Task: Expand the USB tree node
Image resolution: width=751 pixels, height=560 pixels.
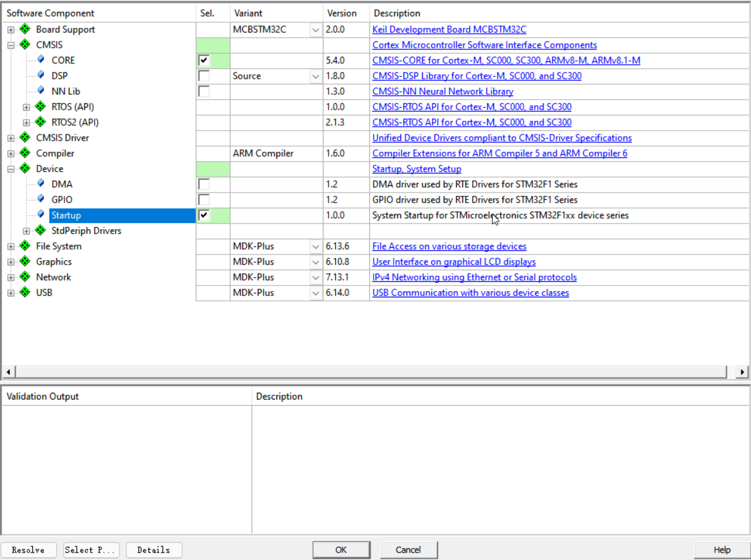Action: pyautogui.click(x=11, y=293)
